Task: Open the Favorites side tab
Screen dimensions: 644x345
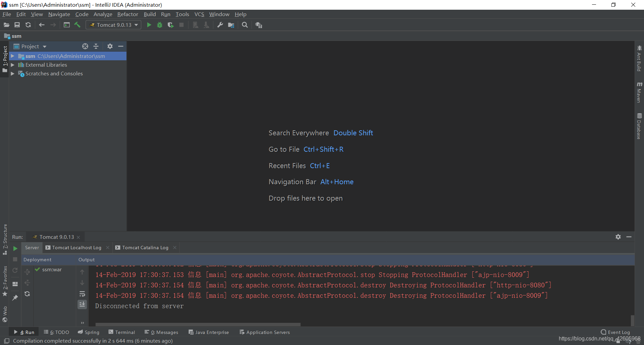Action: [x=5, y=281]
